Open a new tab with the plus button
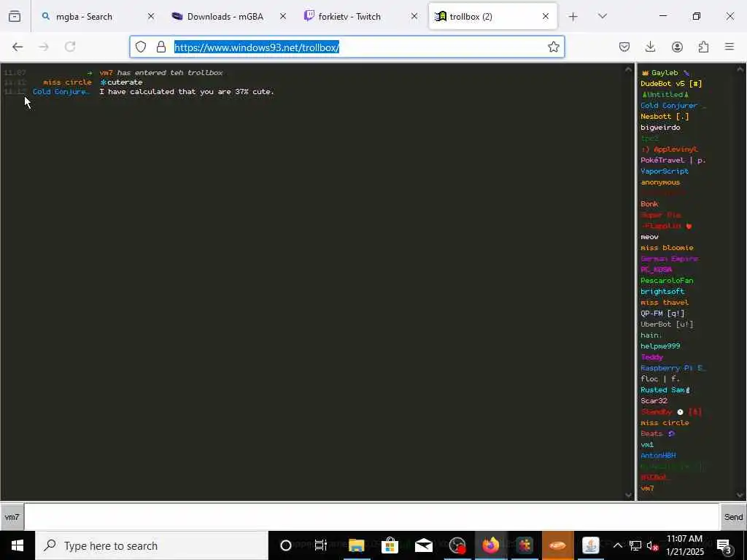Viewport: 747px width, 560px height. point(573,17)
